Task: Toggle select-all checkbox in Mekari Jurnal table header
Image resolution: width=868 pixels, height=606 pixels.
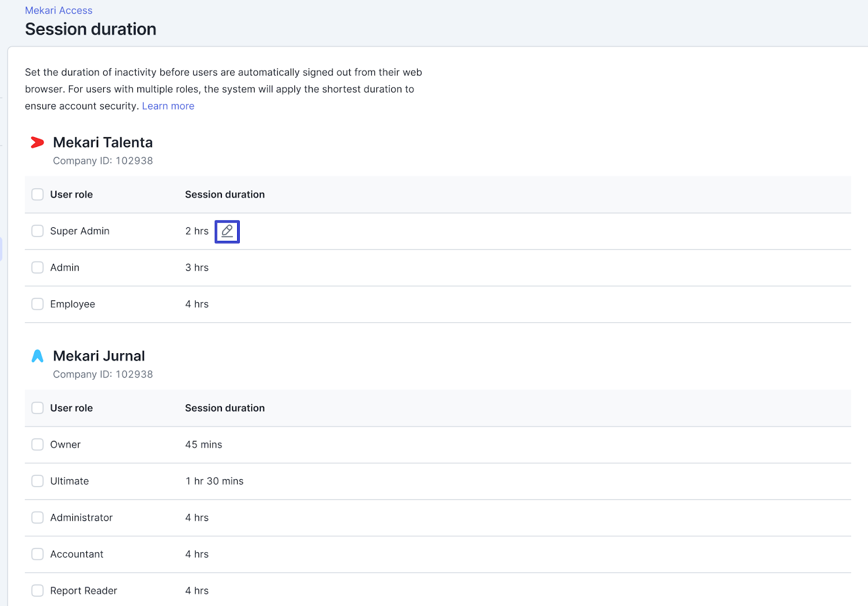Action: 37,408
